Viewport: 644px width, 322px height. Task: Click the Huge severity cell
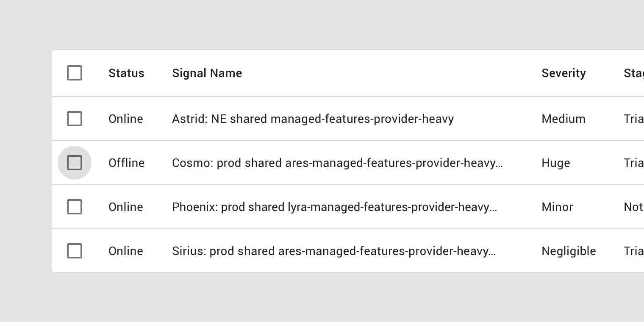tap(555, 163)
